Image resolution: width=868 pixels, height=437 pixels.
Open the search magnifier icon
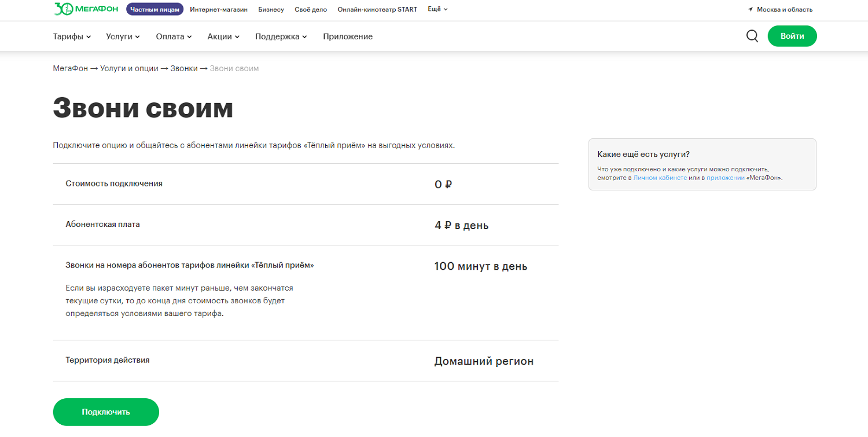coord(752,36)
